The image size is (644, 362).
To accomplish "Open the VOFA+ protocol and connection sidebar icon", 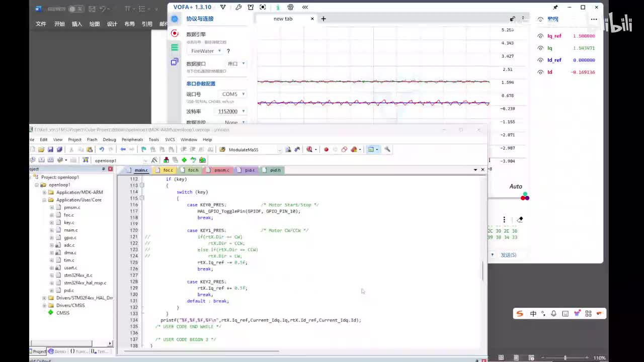I will click(175, 19).
